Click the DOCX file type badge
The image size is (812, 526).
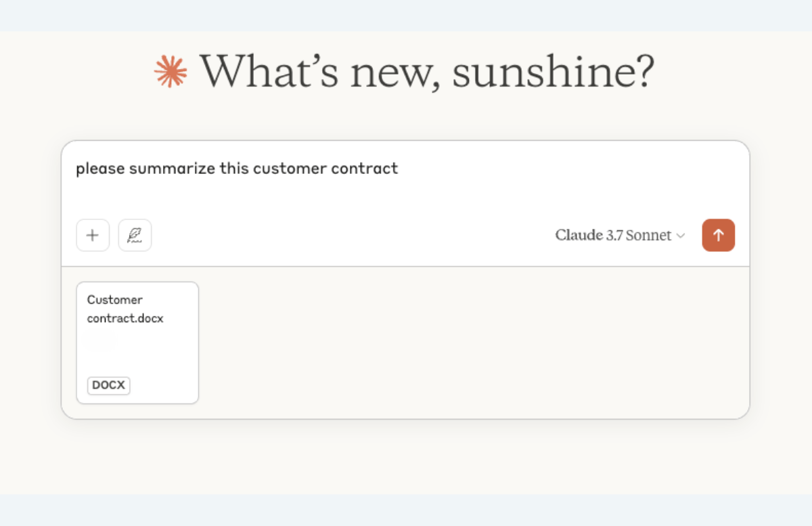[x=109, y=385]
